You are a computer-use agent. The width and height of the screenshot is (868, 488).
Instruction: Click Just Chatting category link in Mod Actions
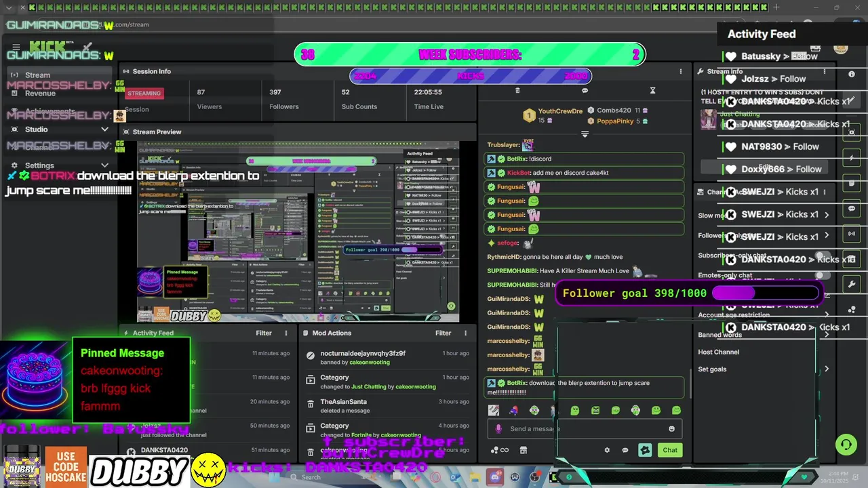(369, 386)
